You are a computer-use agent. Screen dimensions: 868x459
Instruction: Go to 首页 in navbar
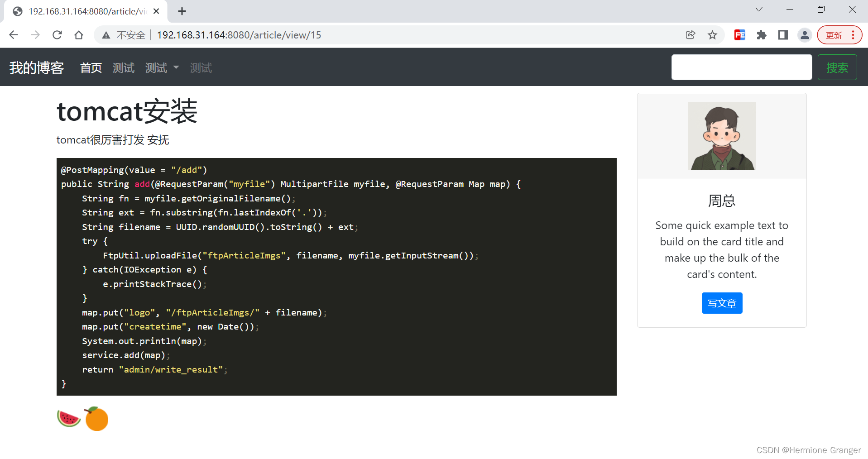91,68
